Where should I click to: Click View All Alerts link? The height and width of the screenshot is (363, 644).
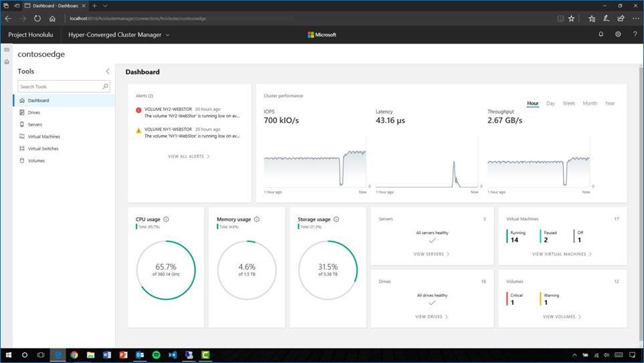coord(189,156)
